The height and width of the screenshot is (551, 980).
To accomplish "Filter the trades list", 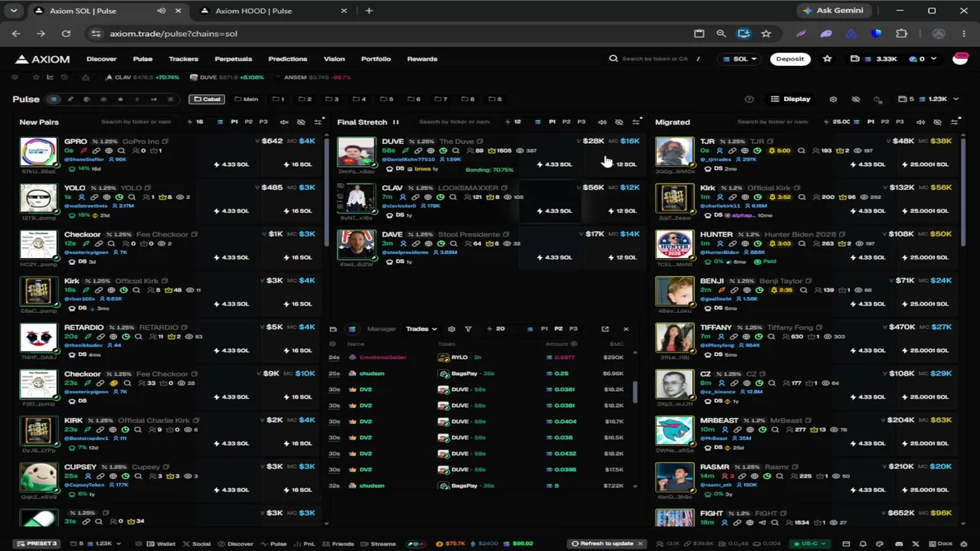I will tap(469, 329).
